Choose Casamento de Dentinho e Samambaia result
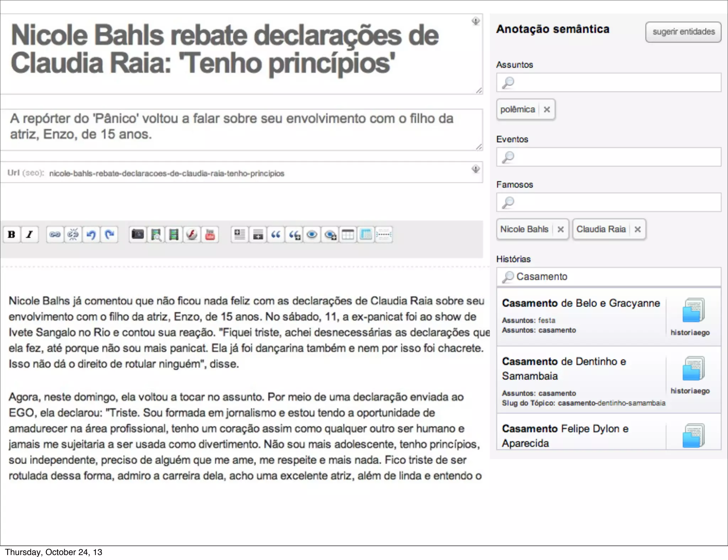This screenshot has height=560, width=728. click(x=564, y=368)
